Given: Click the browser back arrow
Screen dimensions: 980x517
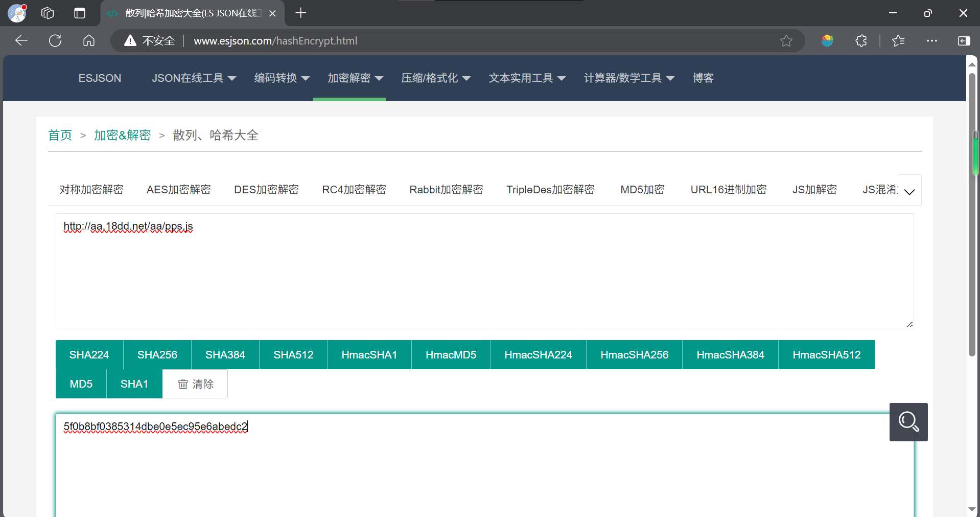Looking at the screenshot, I should coord(21,41).
